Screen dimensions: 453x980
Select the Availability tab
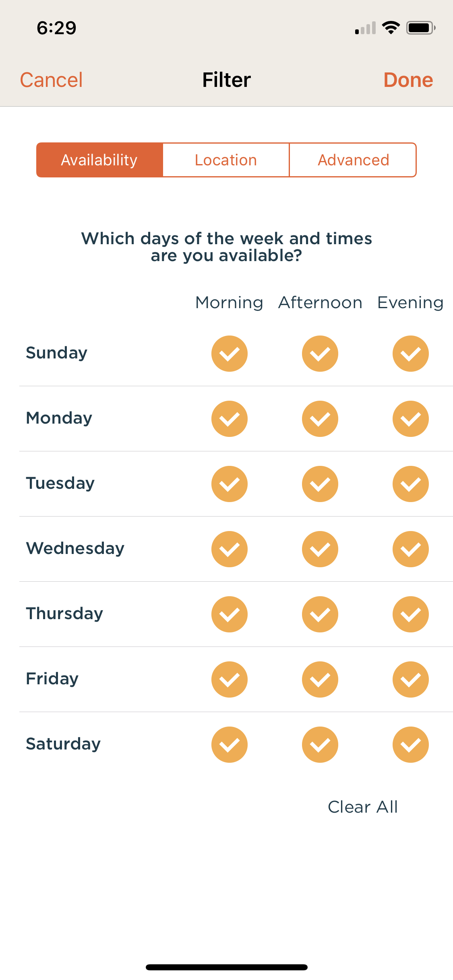[x=99, y=160]
